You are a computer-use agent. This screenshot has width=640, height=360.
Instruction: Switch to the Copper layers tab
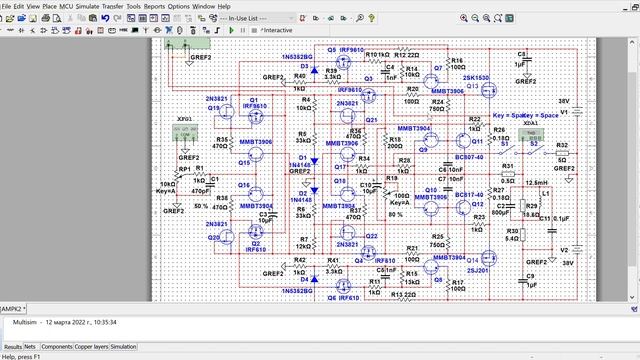point(91,347)
